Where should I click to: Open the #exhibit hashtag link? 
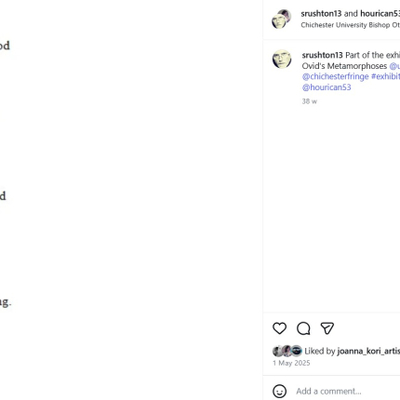click(x=386, y=76)
